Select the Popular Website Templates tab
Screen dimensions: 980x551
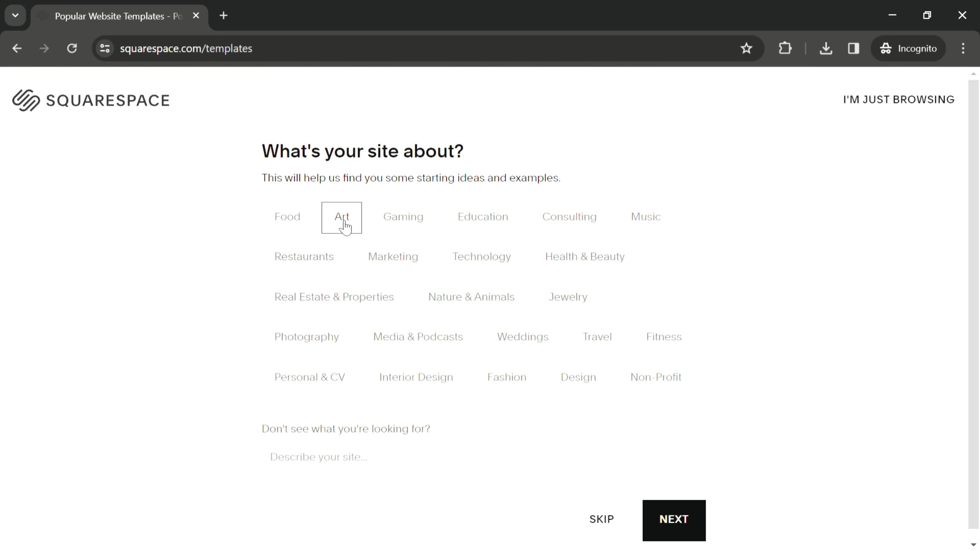pos(119,16)
